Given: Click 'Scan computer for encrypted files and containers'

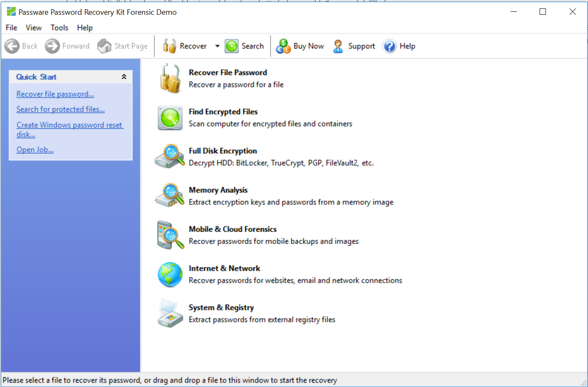Looking at the screenshot, I should pyautogui.click(x=270, y=124).
